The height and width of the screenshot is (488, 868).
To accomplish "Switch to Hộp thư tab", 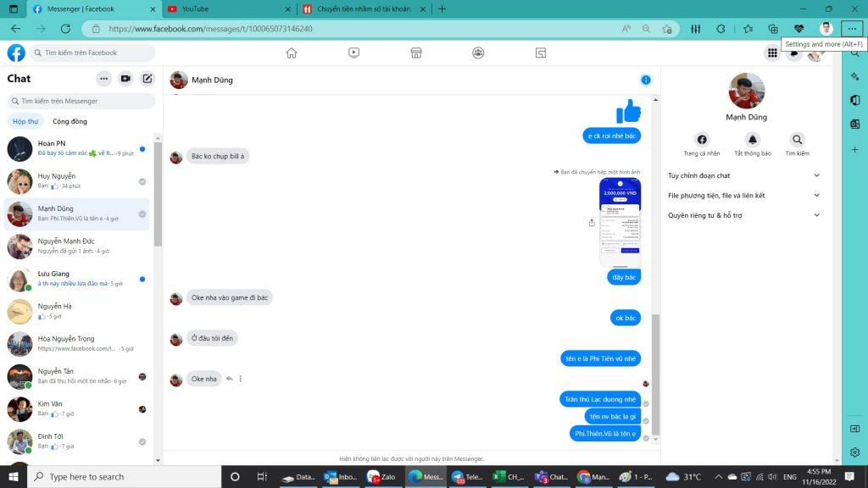I will (25, 121).
